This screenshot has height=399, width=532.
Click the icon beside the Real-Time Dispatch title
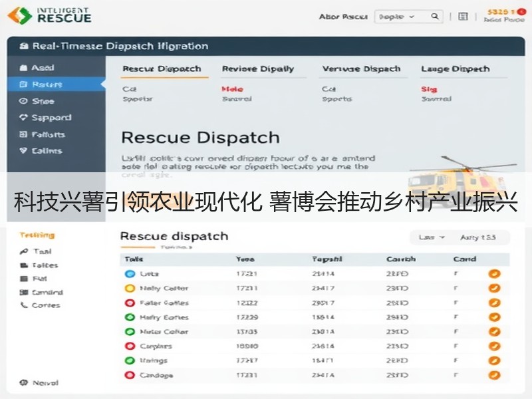tap(24, 46)
